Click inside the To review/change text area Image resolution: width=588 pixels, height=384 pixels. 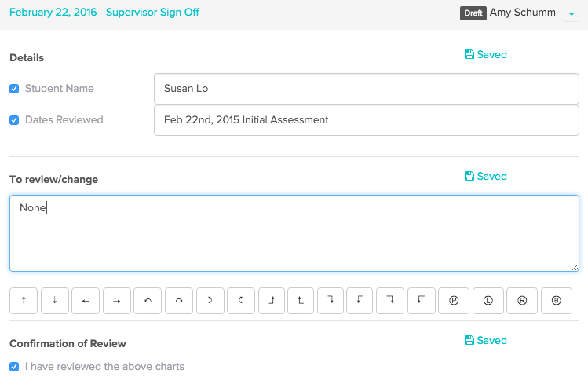pyautogui.click(x=294, y=233)
